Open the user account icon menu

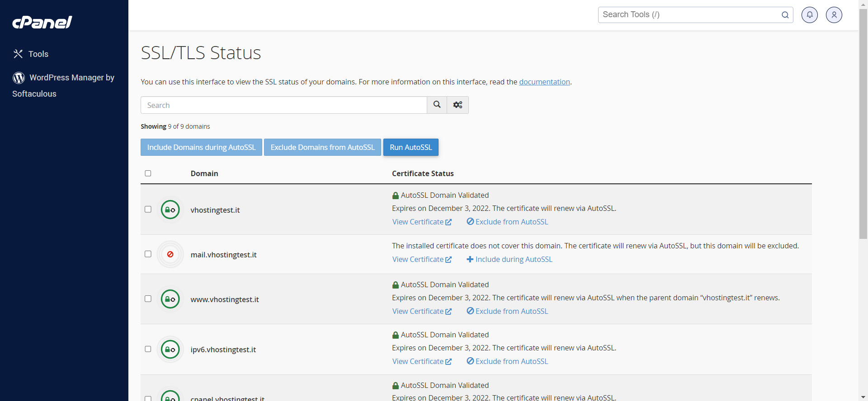(834, 15)
